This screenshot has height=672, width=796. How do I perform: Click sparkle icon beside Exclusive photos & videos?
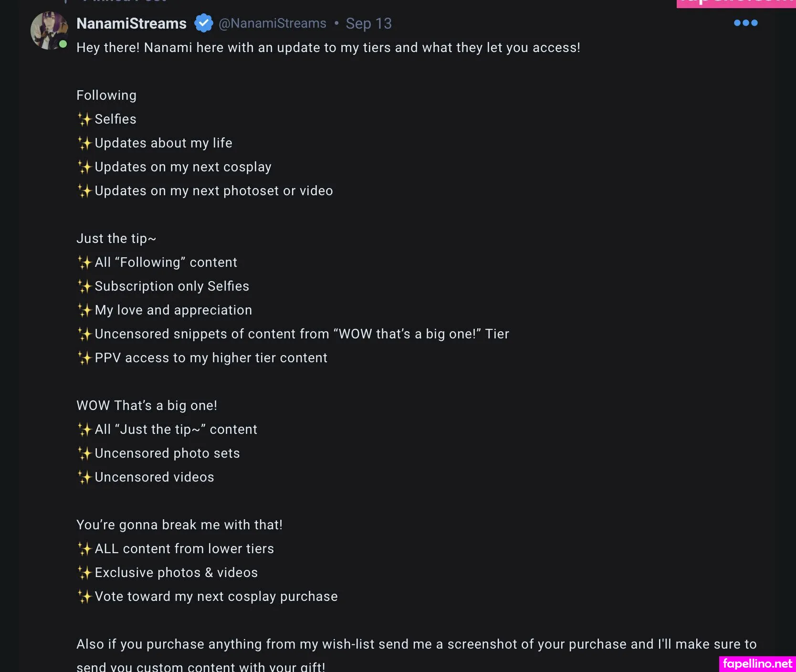pyautogui.click(x=84, y=573)
